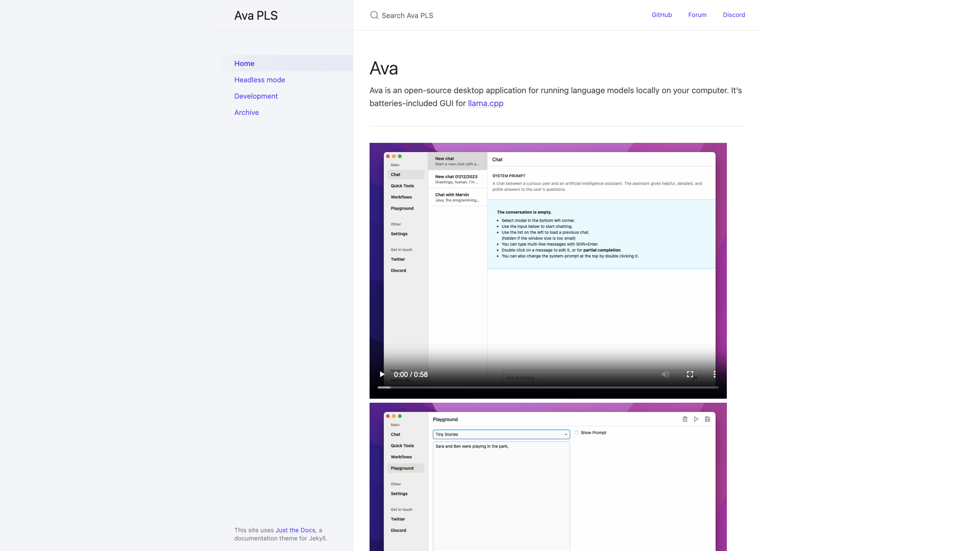Go to Development page
Viewport: 980px width, 551px height.
(256, 96)
